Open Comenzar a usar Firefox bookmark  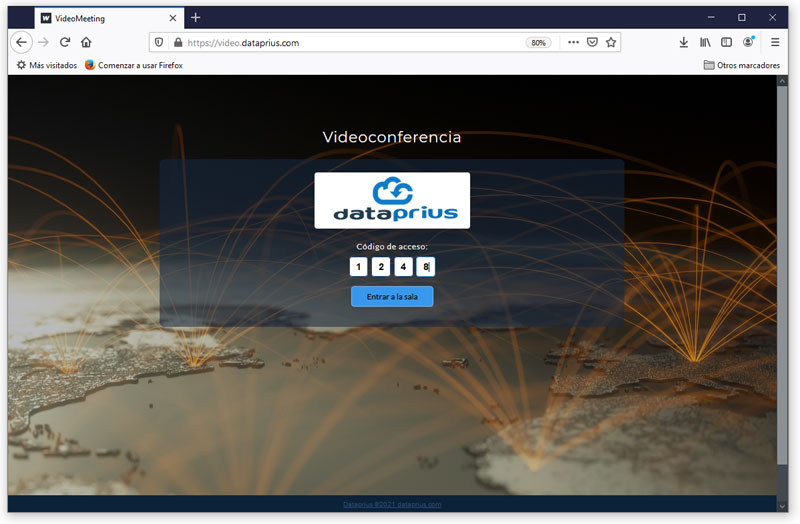point(134,65)
